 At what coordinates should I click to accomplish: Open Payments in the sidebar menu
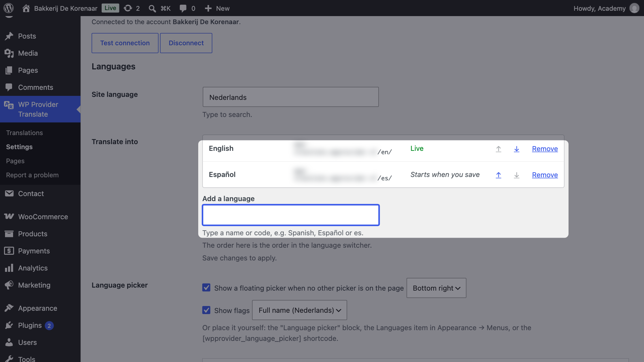point(40,251)
